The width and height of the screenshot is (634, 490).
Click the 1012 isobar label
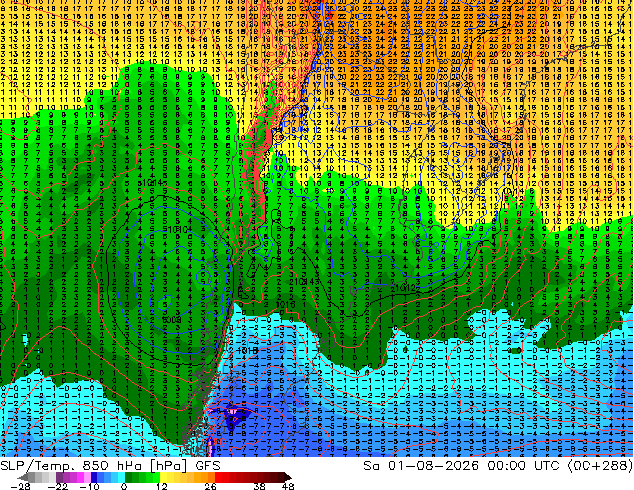406,288
